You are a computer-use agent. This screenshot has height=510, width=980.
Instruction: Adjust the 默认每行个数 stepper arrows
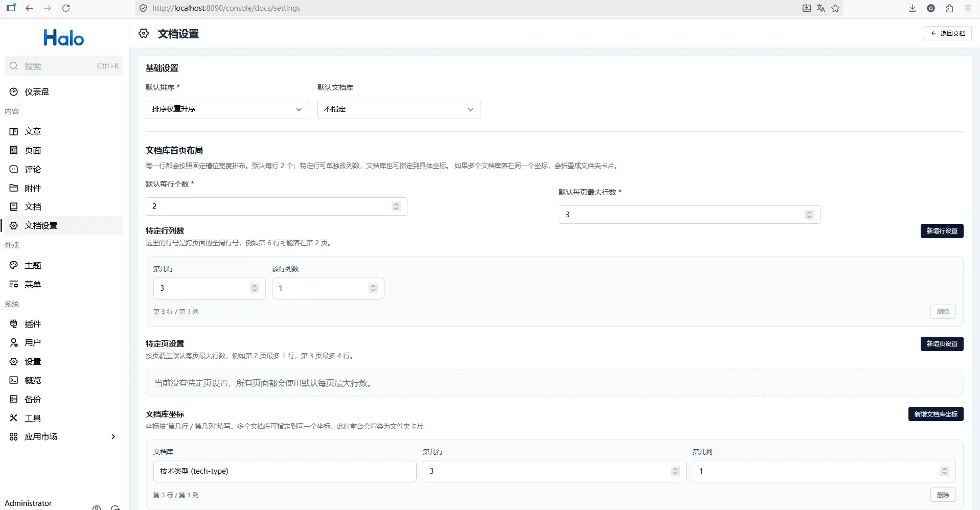click(x=396, y=206)
